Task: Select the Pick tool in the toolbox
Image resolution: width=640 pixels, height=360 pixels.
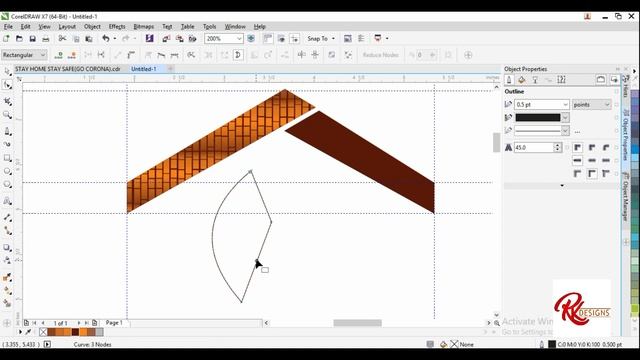Action: [7, 71]
